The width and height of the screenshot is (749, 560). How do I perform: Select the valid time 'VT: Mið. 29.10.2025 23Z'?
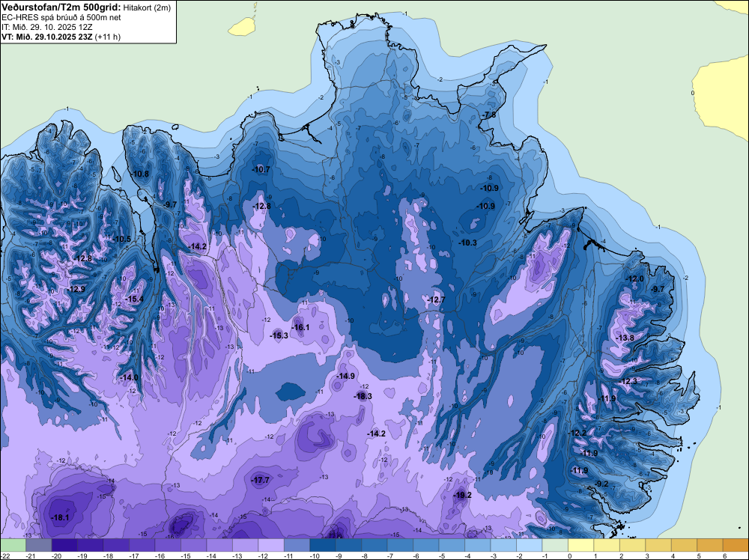(47, 37)
